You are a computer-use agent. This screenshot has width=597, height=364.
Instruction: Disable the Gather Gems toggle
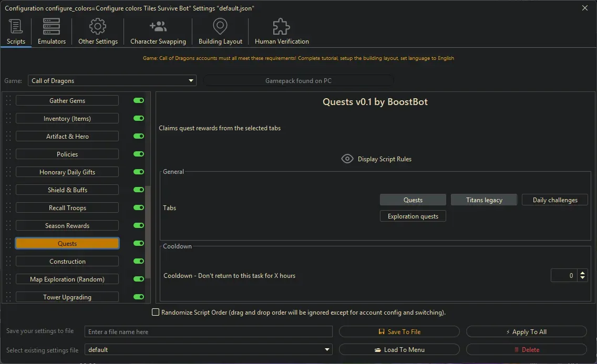pos(138,100)
